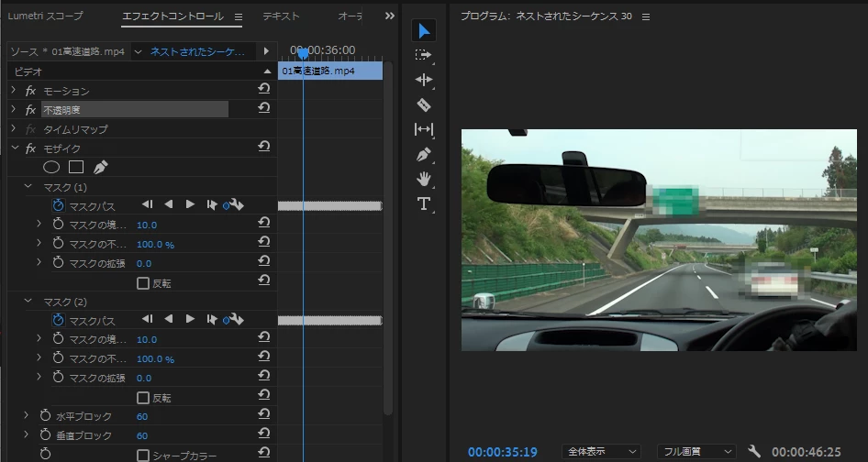Enable シャープカラー checkbox
This screenshot has height=462, width=868.
(x=143, y=456)
